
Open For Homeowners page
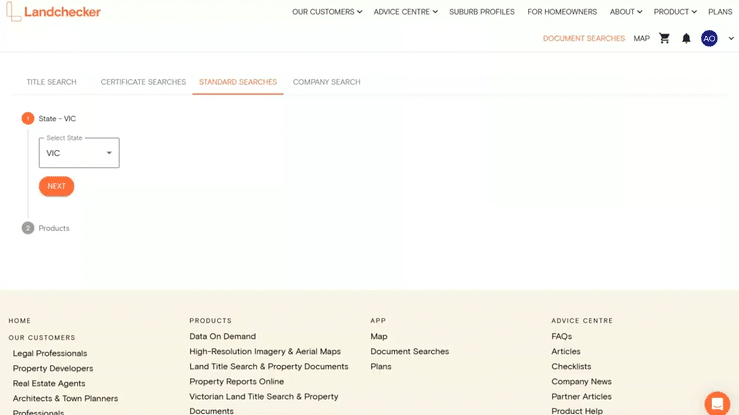[562, 12]
